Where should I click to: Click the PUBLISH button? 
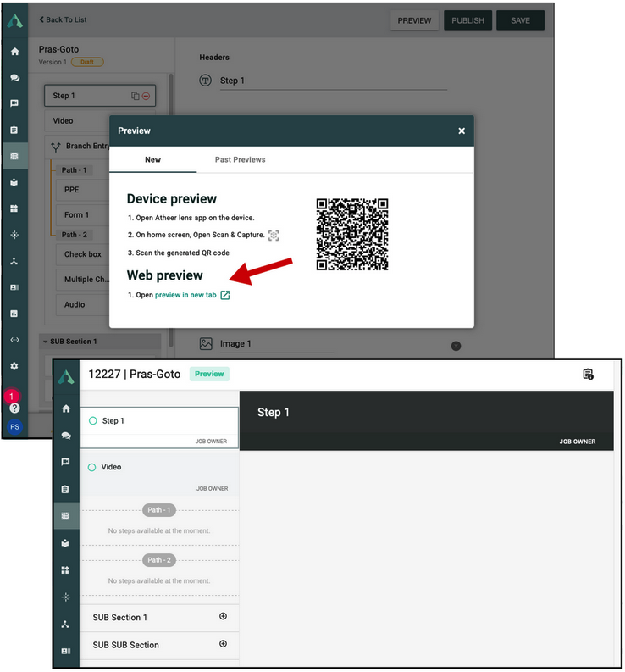pyautogui.click(x=467, y=20)
